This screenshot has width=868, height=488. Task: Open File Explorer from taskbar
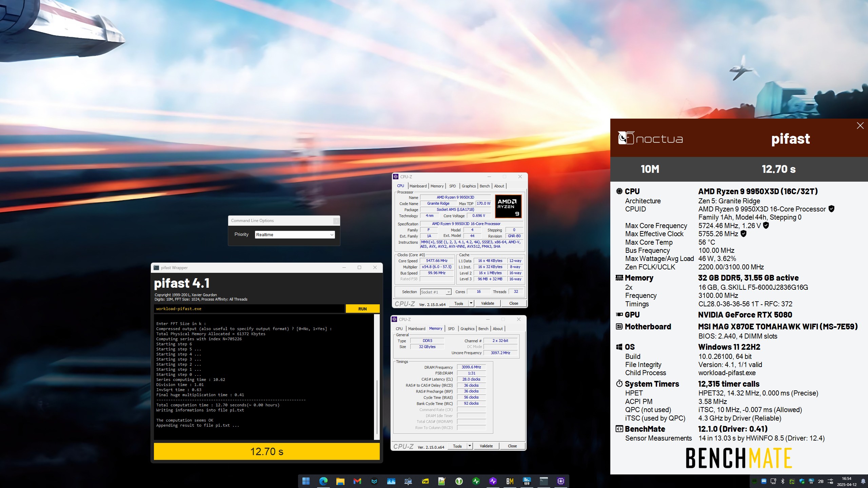[x=340, y=481]
